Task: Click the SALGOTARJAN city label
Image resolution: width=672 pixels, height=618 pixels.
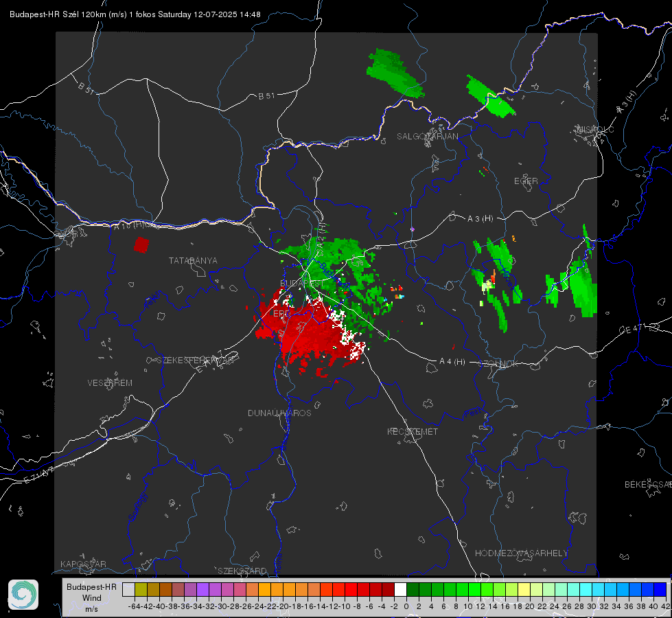Action: [427, 137]
